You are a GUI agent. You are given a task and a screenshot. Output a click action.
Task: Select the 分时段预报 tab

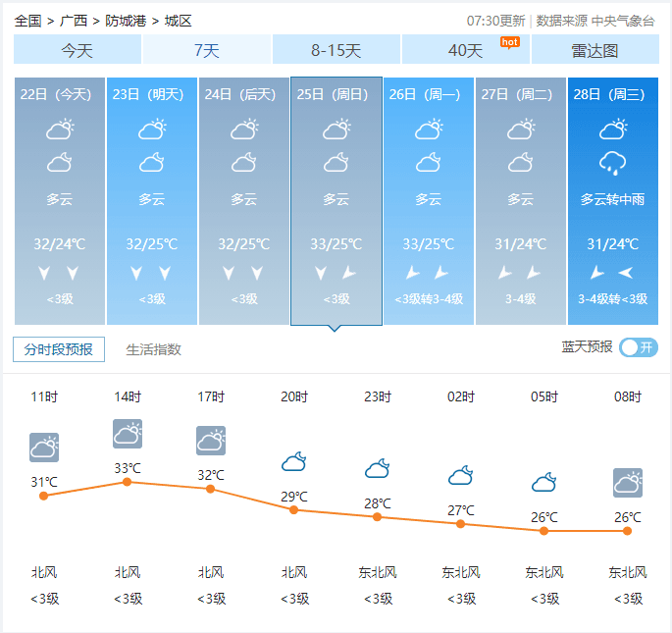tap(59, 349)
